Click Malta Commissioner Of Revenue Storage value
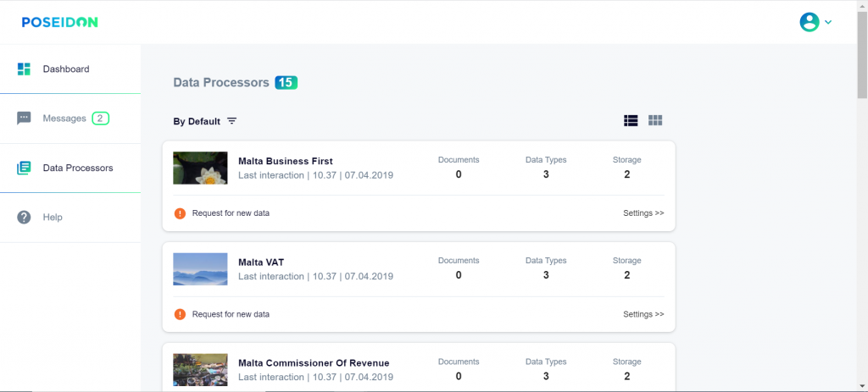Screen dimensions: 868x392 (x=627, y=377)
